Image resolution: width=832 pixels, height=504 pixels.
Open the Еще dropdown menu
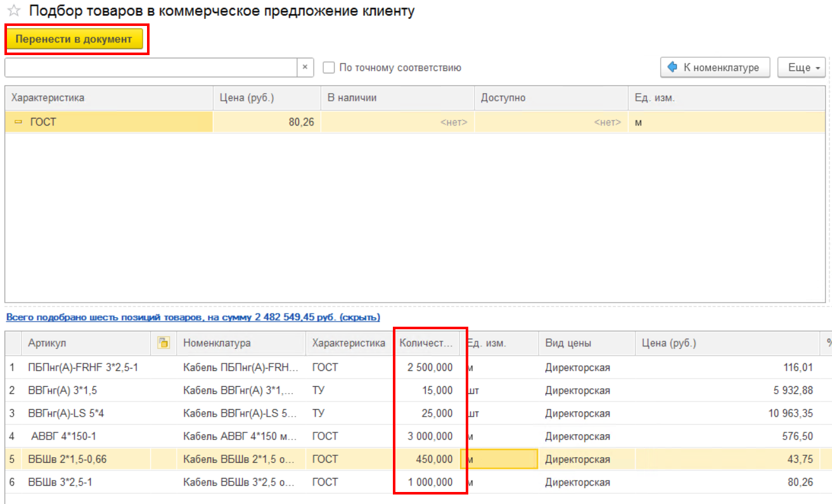pos(802,68)
